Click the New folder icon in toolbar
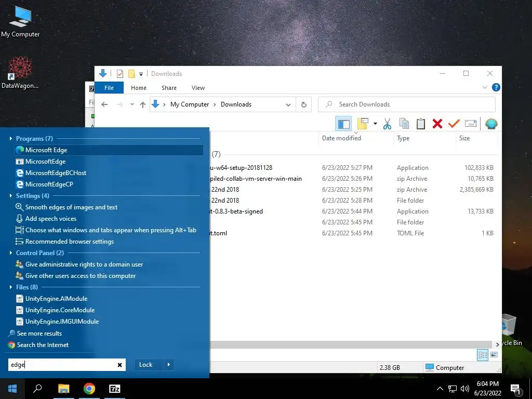This screenshot has width=532, height=399. [x=363, y=124]
